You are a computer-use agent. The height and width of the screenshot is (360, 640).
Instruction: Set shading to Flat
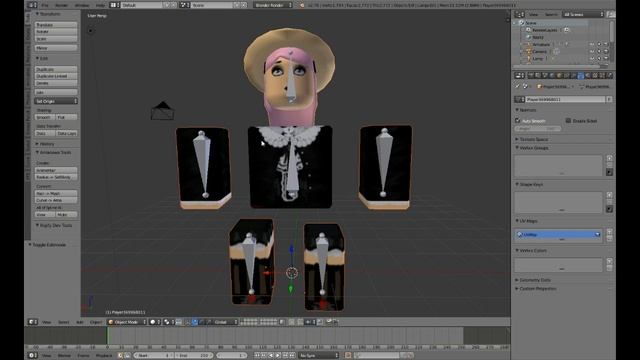67,118
